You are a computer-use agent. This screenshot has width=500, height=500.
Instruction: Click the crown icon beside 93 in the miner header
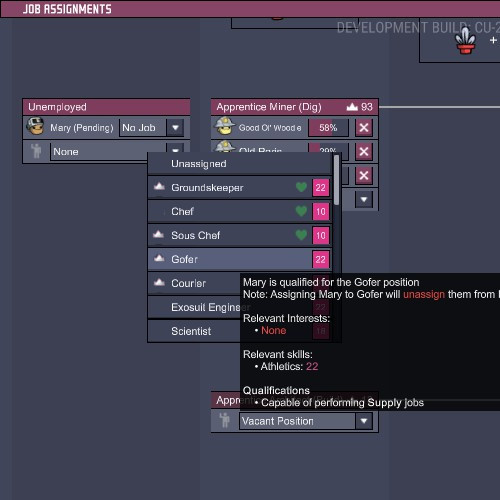click(352, 107)
